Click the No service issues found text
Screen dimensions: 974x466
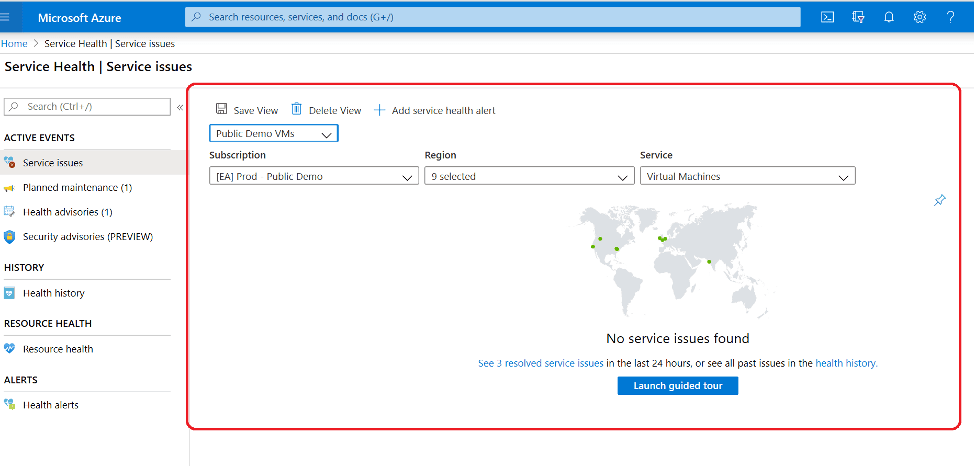click(x=678, y=339)
